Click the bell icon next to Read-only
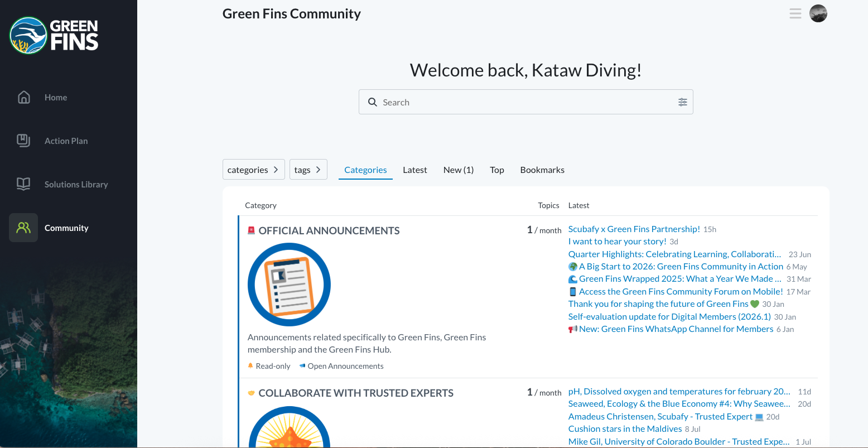This screenshot has height=448, width=868. pos(250,366)
